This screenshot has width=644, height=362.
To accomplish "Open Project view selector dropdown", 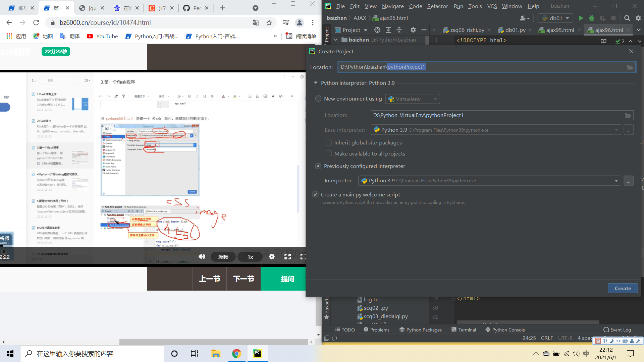I will point(351,30).
